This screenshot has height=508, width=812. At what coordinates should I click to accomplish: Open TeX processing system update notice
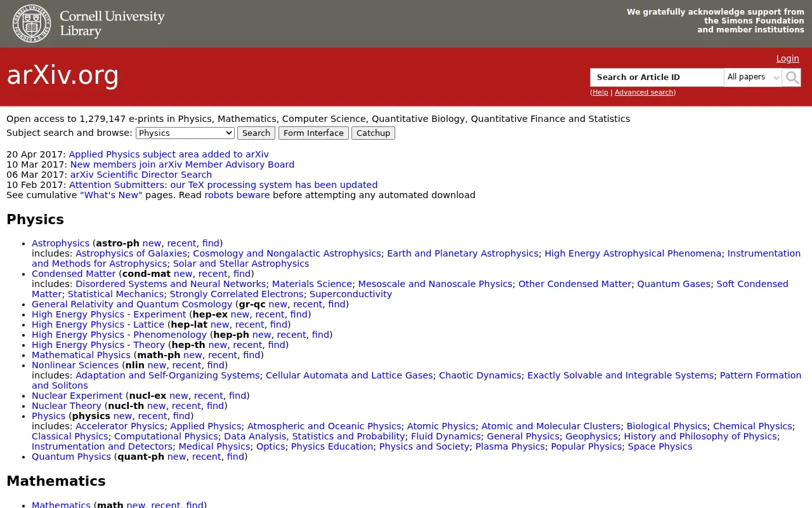(223, 185)
